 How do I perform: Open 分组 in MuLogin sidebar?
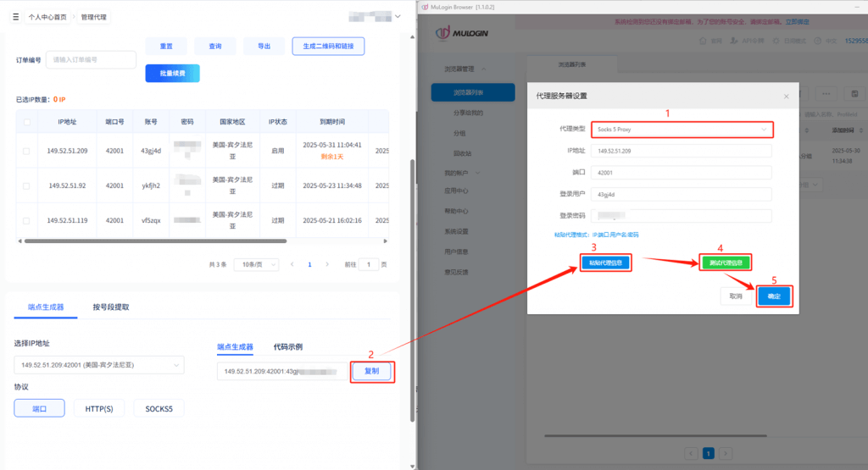[459, 133]
